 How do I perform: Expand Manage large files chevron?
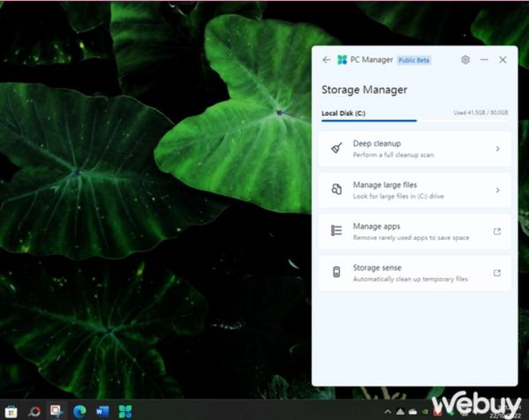click(x=497, y=190)
